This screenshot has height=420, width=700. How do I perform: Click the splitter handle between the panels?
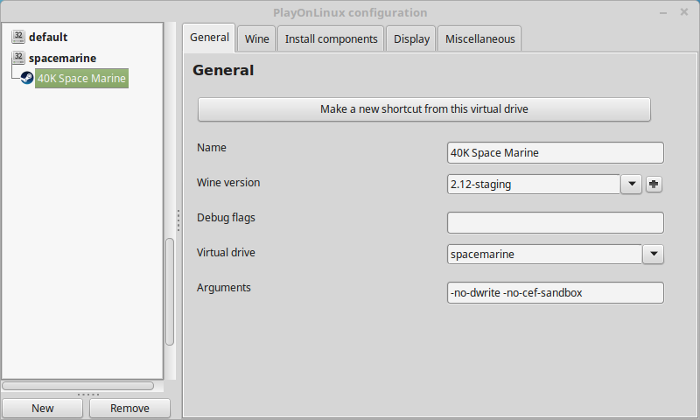coord(178,220)
